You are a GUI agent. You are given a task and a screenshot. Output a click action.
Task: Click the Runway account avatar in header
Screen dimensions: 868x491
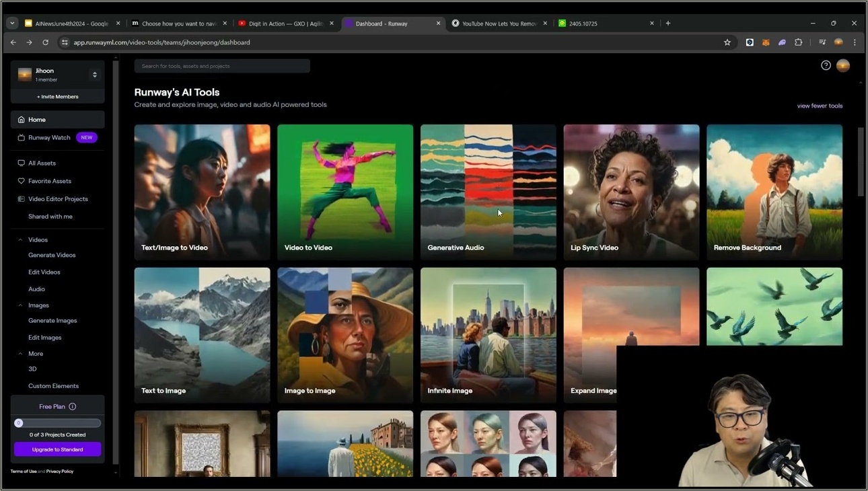[843, 65]
